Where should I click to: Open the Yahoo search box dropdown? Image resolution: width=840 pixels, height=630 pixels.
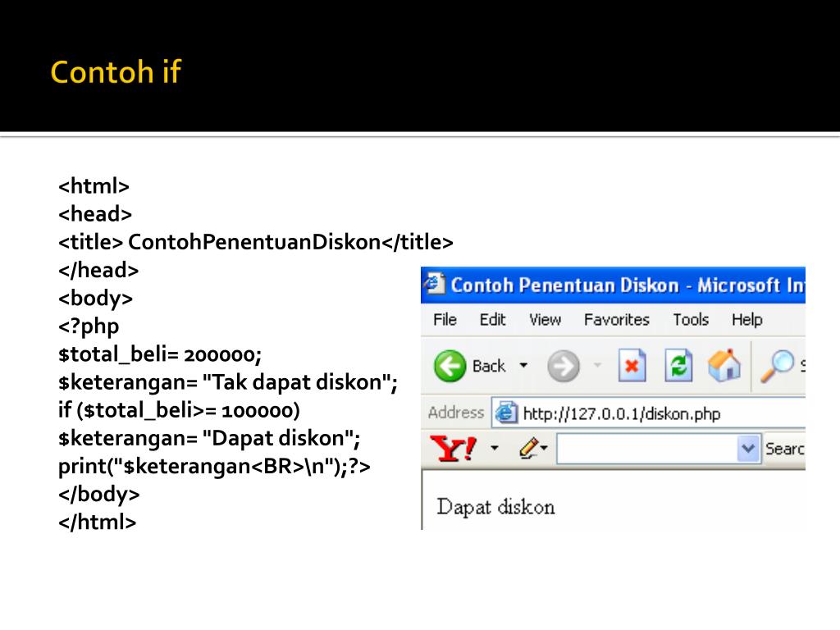coord(748,449)
